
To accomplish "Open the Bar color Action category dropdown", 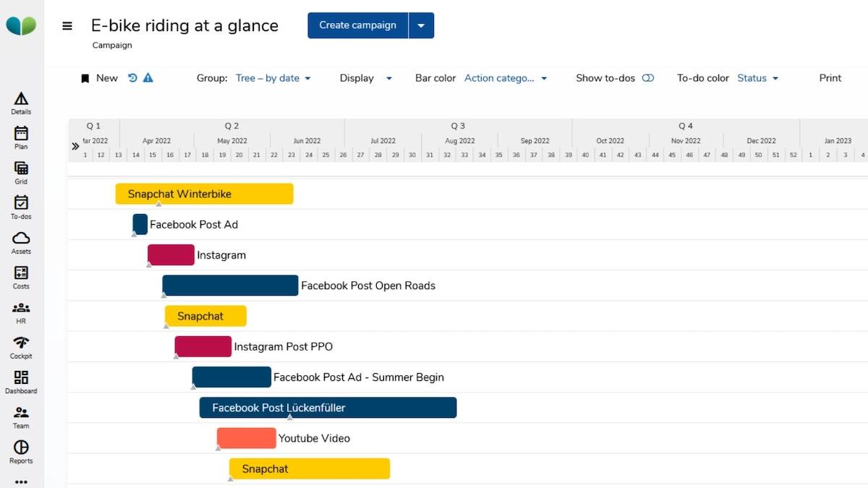I will [505, 78].
